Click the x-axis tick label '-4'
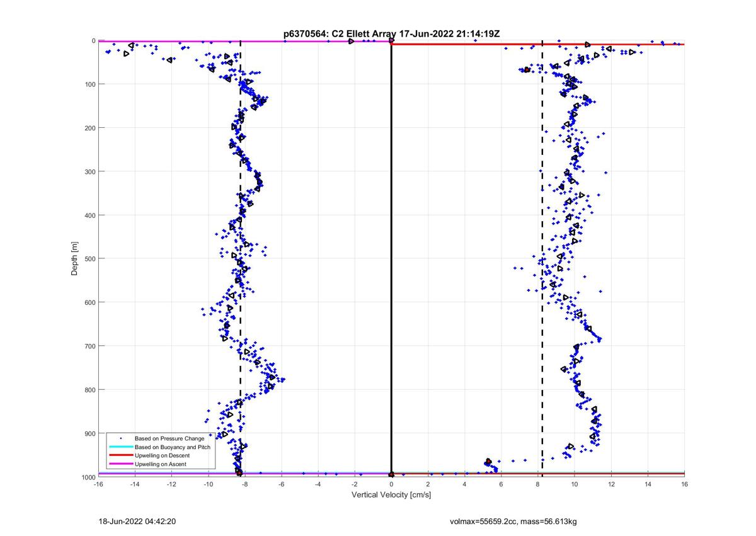 tap(318, 484)
